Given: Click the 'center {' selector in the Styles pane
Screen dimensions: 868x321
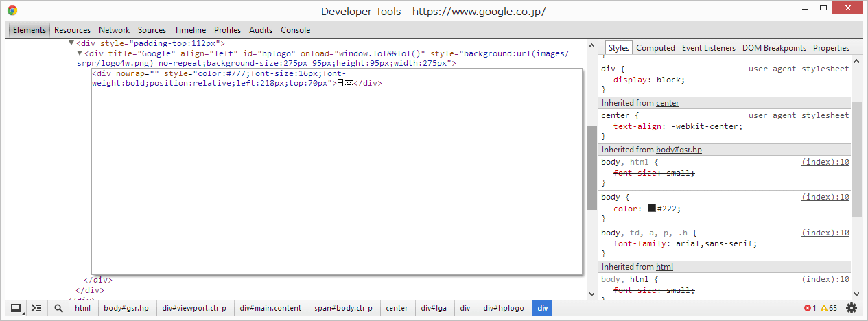Looking at the screenshot, I should (620, 115).
